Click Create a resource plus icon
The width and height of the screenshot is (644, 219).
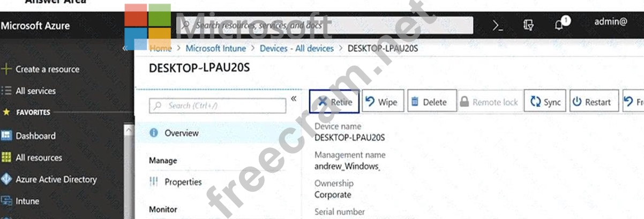[x=6, y=69]
